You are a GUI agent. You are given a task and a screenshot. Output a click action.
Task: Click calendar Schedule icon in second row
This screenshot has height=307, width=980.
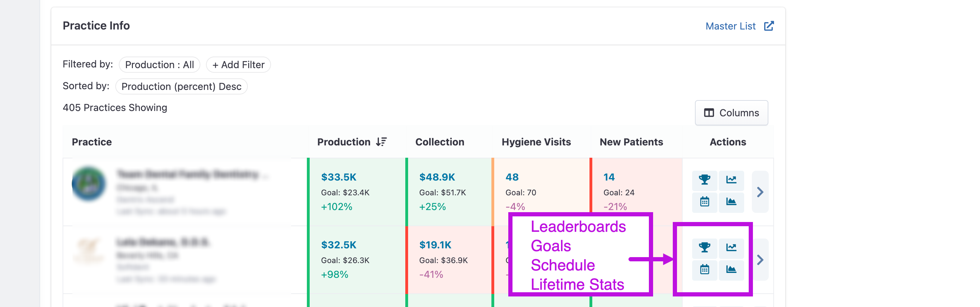pyautogui.click(x=704, y=270)
